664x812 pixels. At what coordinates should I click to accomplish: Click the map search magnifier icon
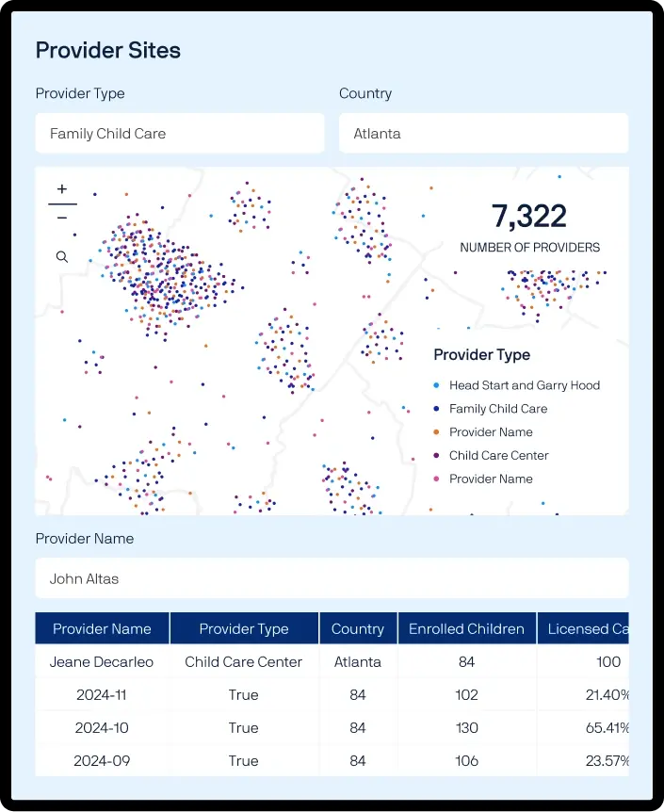point(62,257)
